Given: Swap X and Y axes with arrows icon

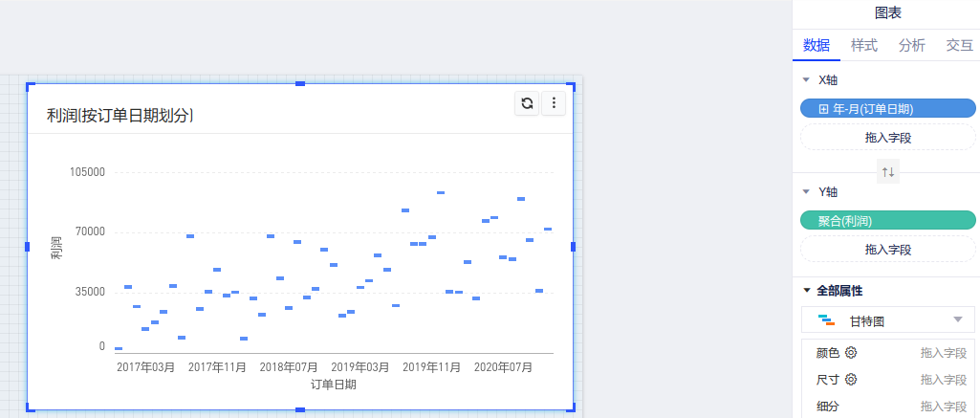Looking at the screenshot, I should (888, 172).
